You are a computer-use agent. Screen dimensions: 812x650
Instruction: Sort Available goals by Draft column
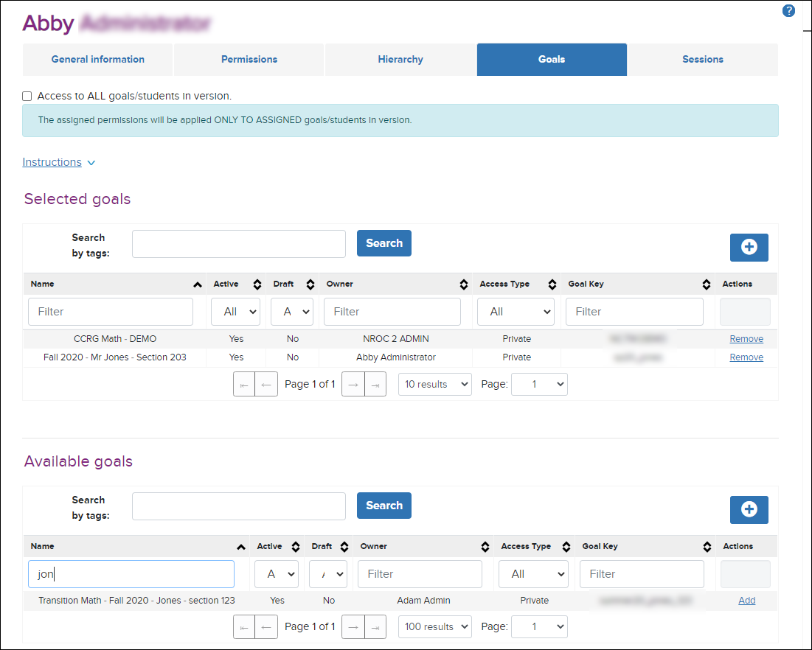click(x=344, y=547)
